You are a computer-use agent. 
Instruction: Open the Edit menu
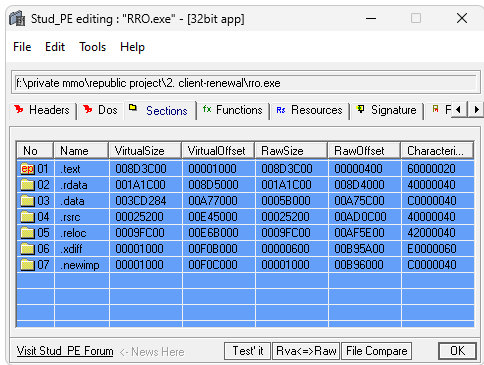[x=55, y=47]
